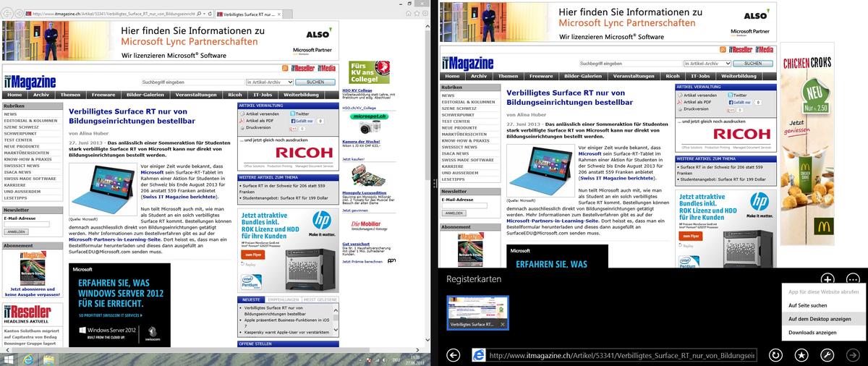Choose 'Auf dem Desktop anzeigen' from menu

coord(822,319)
